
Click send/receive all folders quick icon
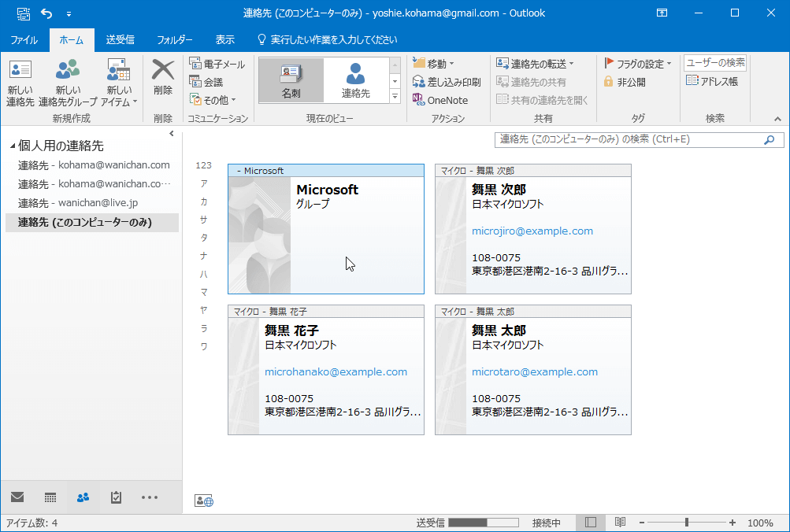[23, 13]
